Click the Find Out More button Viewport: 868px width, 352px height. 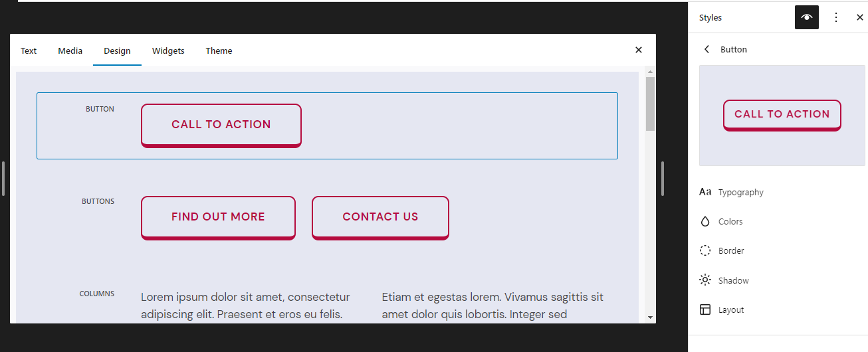218,217
